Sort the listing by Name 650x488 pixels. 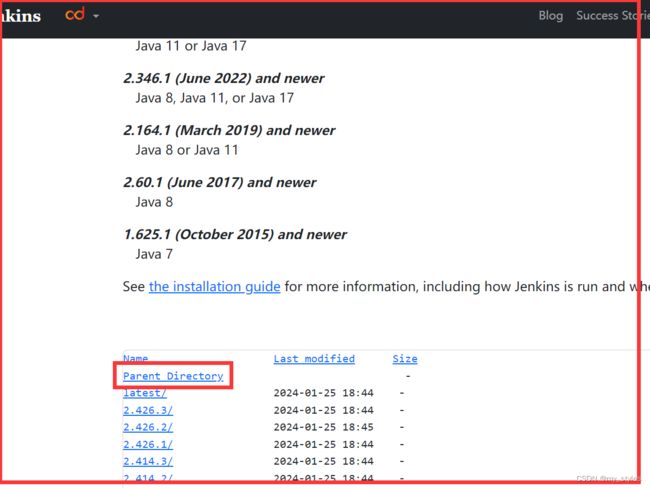point(136,358)
